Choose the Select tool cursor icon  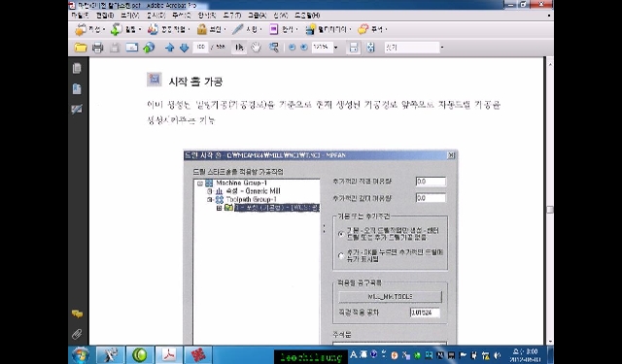pos(239,48)
